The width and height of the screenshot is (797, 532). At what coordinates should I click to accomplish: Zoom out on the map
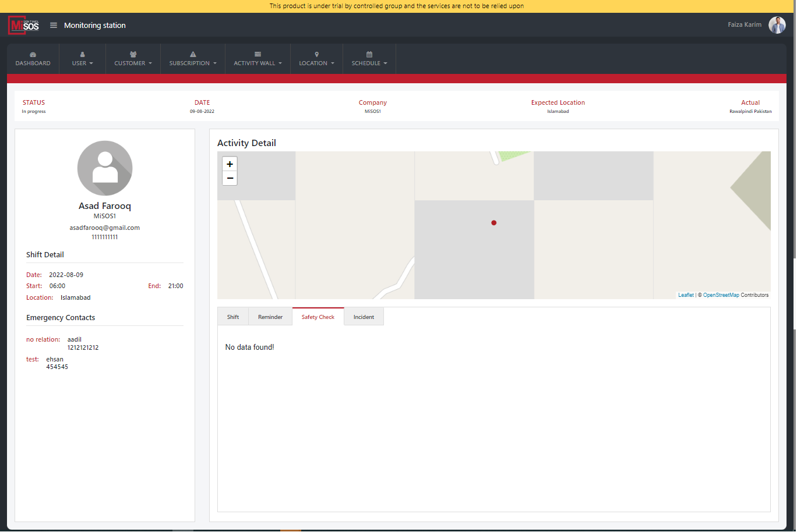(x=230, y=178)
